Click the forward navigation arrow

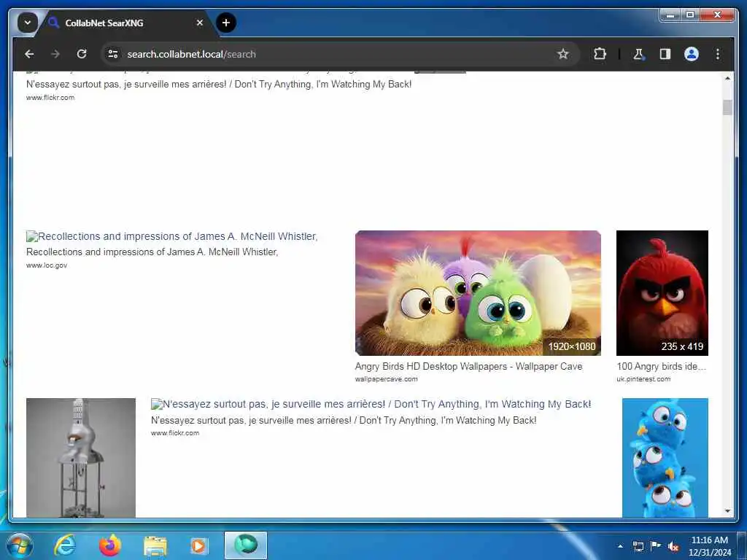55,54
